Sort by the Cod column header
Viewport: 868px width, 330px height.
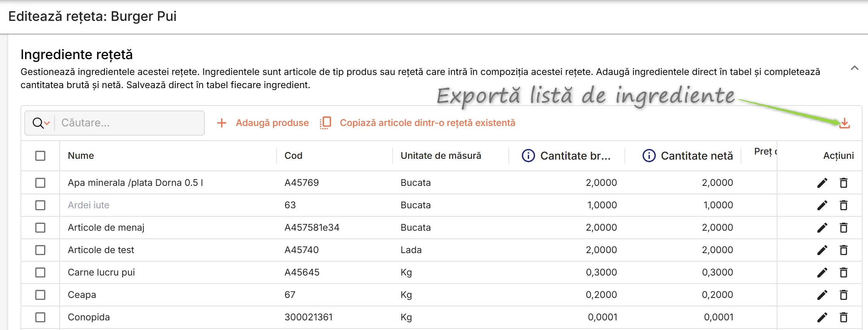point(293,156)
